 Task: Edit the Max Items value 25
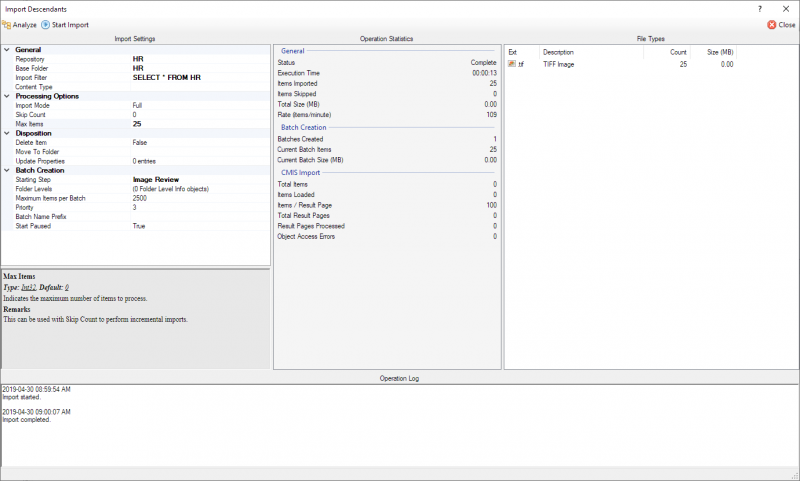click(x=137, y=124)
